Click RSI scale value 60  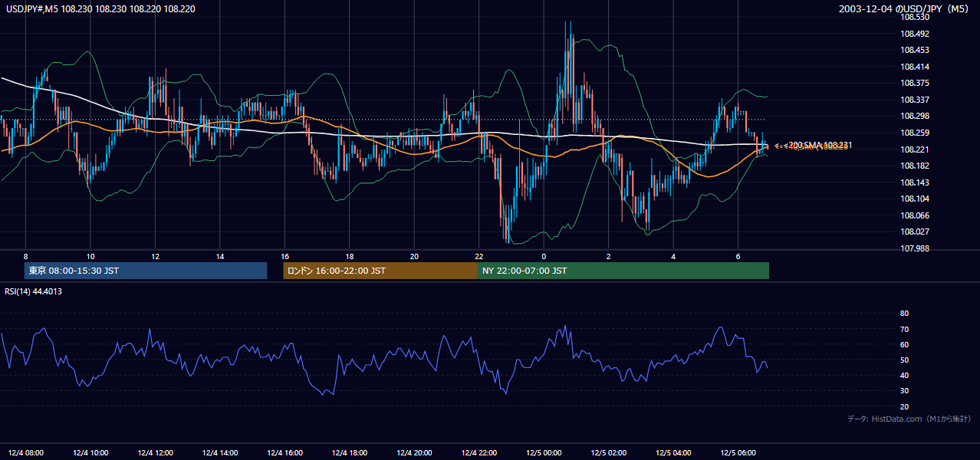(x=904, y=344)
